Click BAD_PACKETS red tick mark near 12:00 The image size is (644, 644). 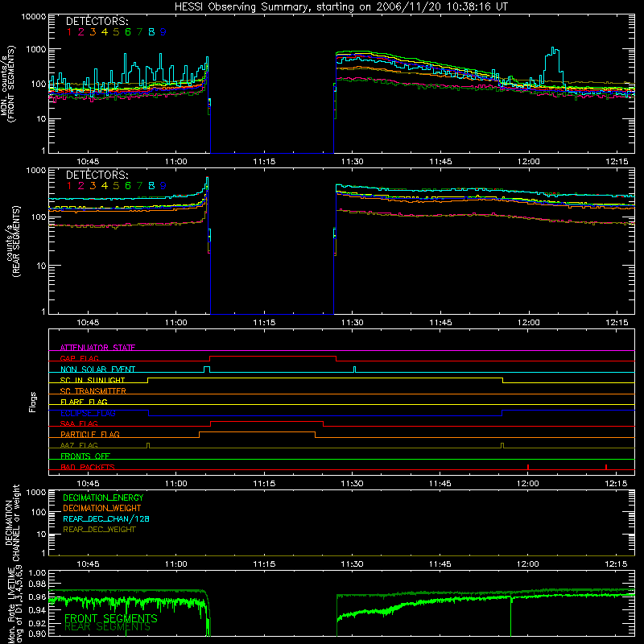[x=528, y=467]
